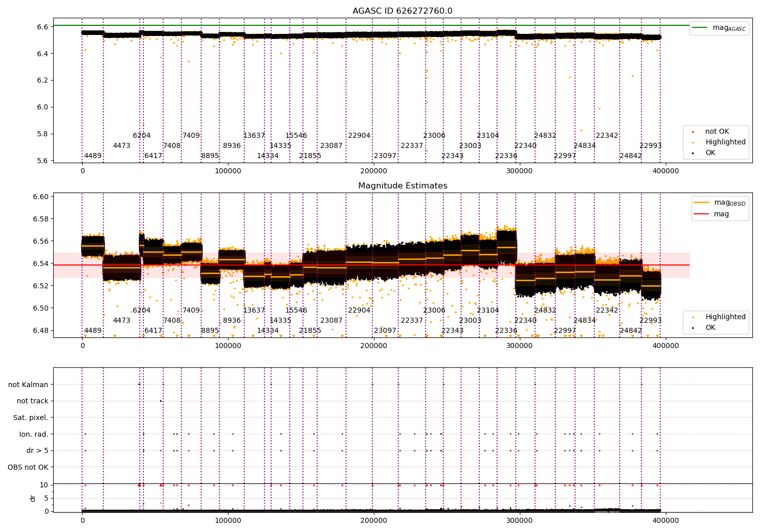Click the 5.8 y-axis tick in top plot
The height and width of the screenshot is (532, 760).
pos(43,134)
